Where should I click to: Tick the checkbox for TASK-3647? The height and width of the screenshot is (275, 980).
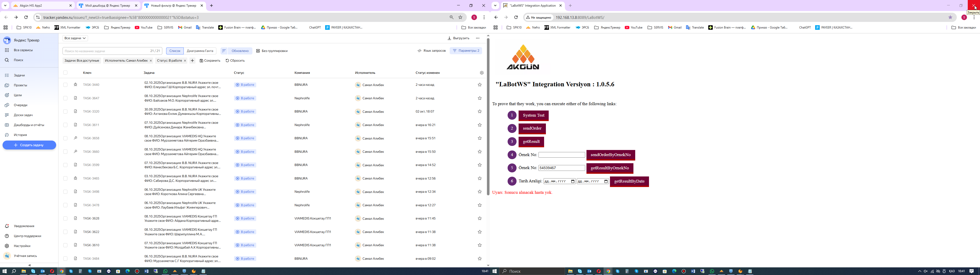click(x=65, y=98)
